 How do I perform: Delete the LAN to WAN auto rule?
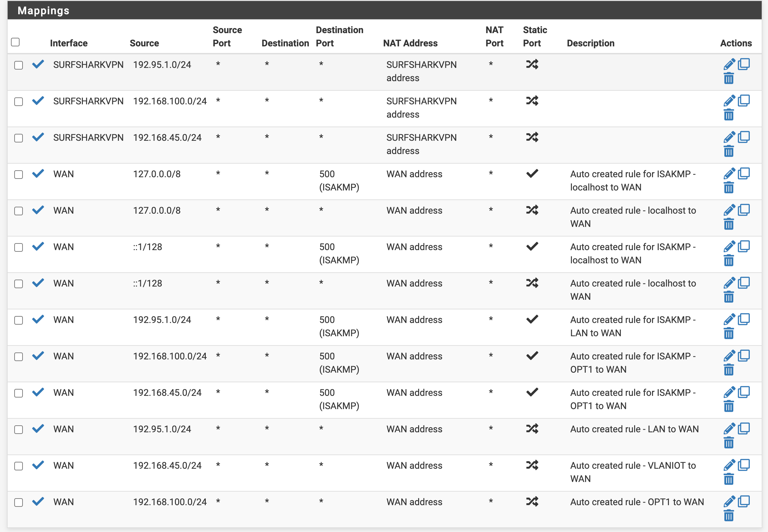pos(729,443)
